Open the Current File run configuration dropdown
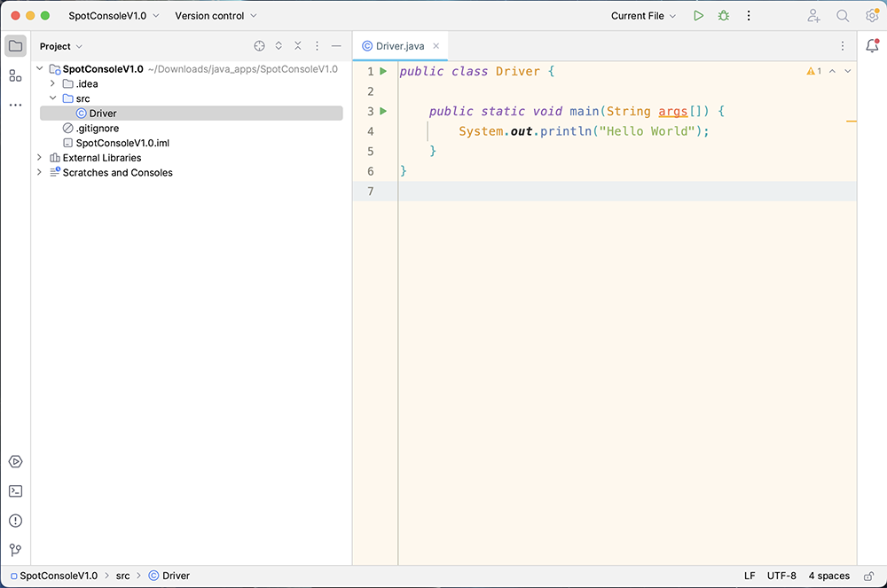This screenshot has width=887, height=588. 643,16
